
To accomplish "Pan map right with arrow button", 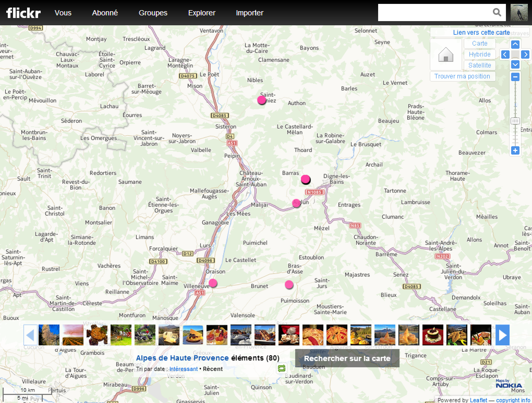I will (x=525, y=54).
